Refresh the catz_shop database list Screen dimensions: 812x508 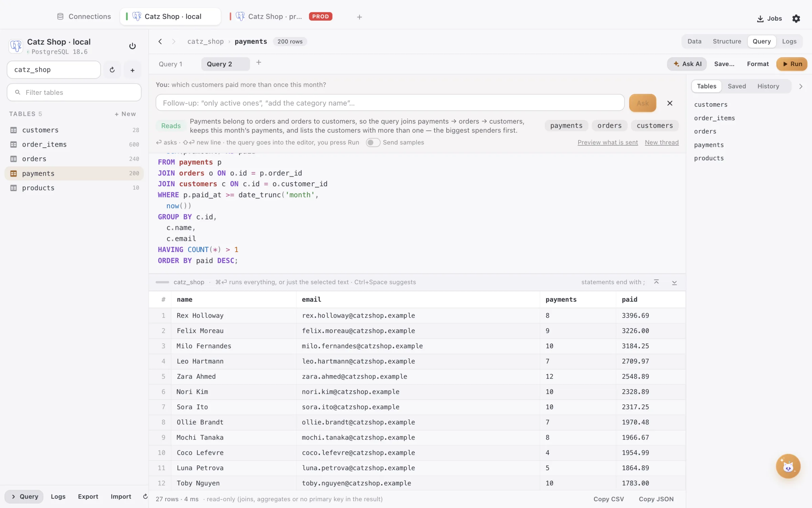[112, 70]
